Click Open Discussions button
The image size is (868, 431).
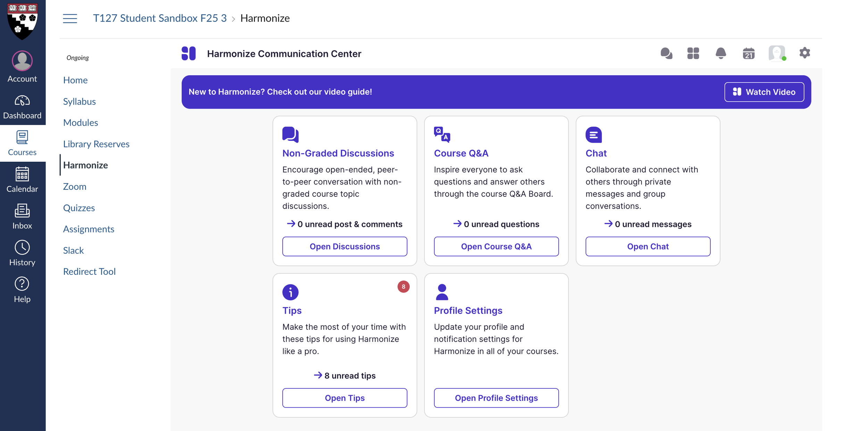coord(344,246)
